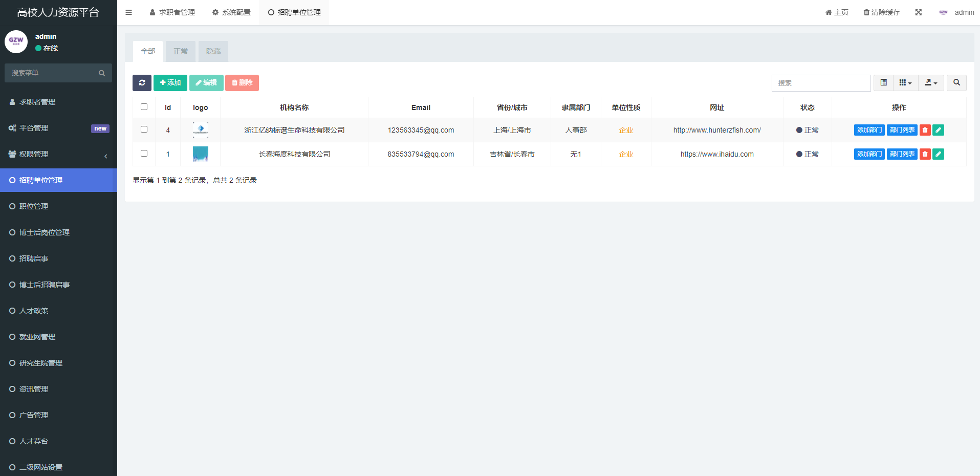Screen dimensions: 980x476
Task: Check the select-all checkbox in table header
Action: pos(144,107)
